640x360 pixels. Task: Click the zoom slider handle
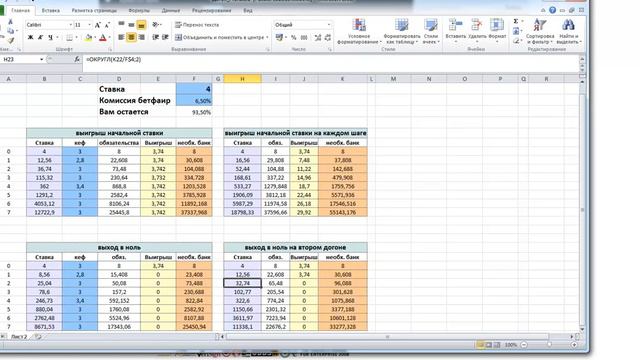(x=549, y=345)
